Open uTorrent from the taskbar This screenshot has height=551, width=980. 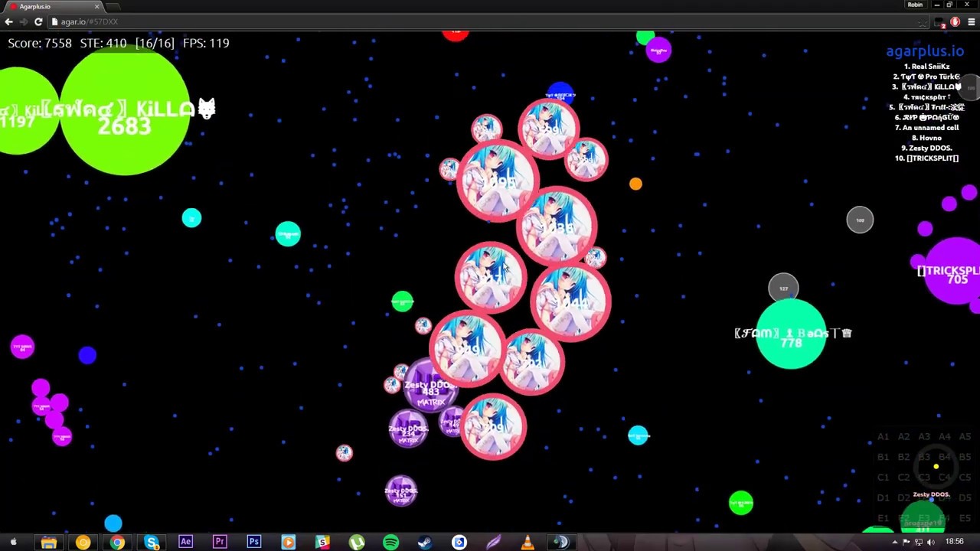357,543
